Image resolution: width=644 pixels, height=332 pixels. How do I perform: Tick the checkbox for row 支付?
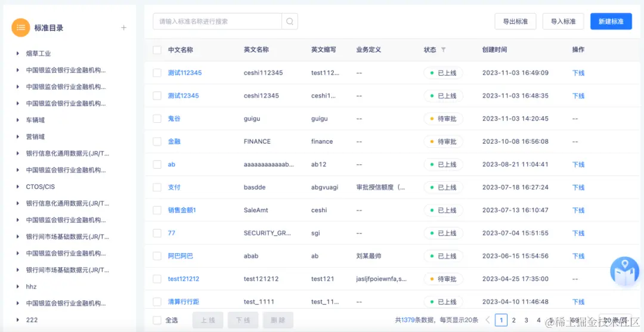(x=157, y=188)
